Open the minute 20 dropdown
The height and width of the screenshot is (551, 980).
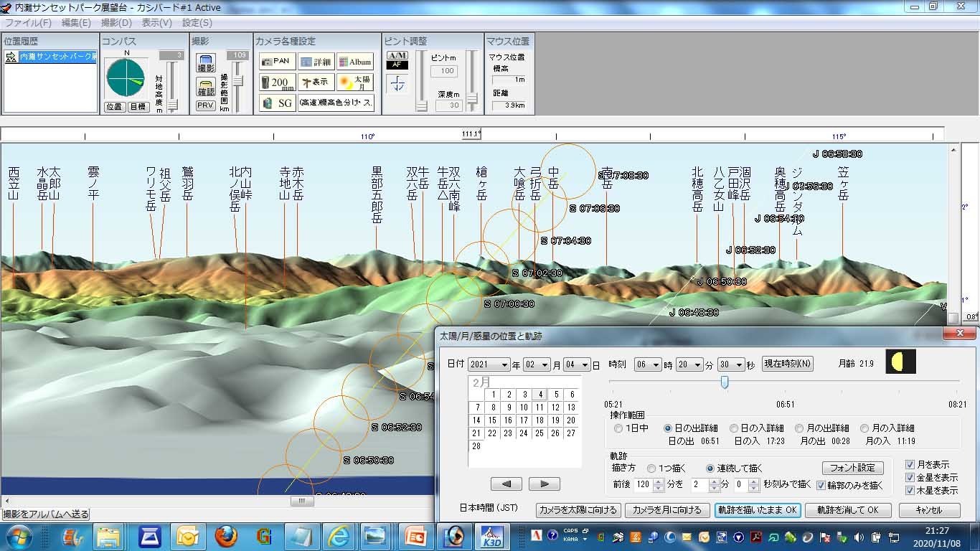coord(689,365)
